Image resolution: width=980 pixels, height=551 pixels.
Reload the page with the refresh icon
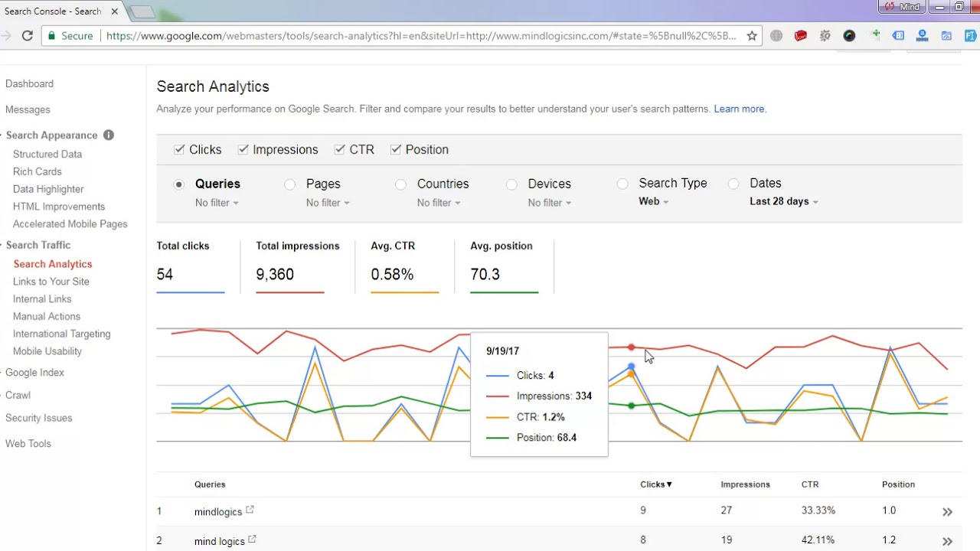coord(28,36)
